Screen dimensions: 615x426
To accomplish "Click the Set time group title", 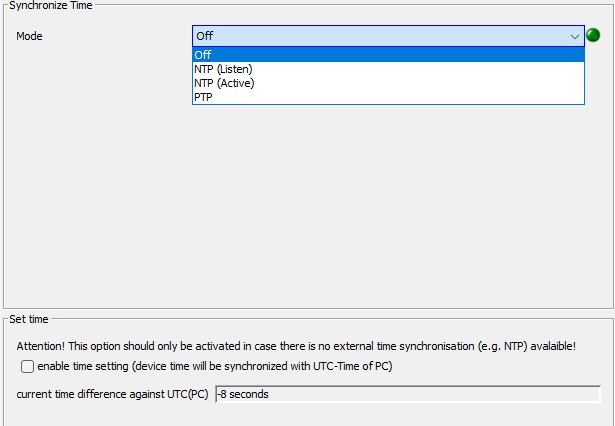I will [x=28, y=319].
